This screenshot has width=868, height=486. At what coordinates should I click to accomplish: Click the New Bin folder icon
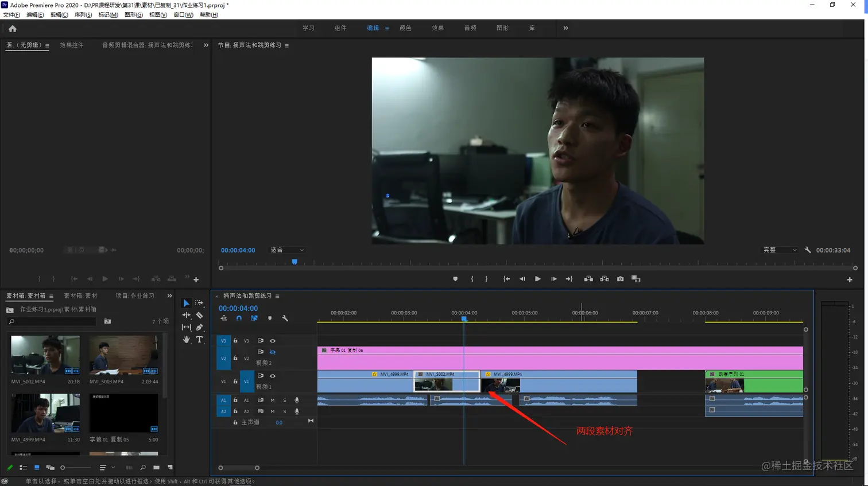coord(156,468)
